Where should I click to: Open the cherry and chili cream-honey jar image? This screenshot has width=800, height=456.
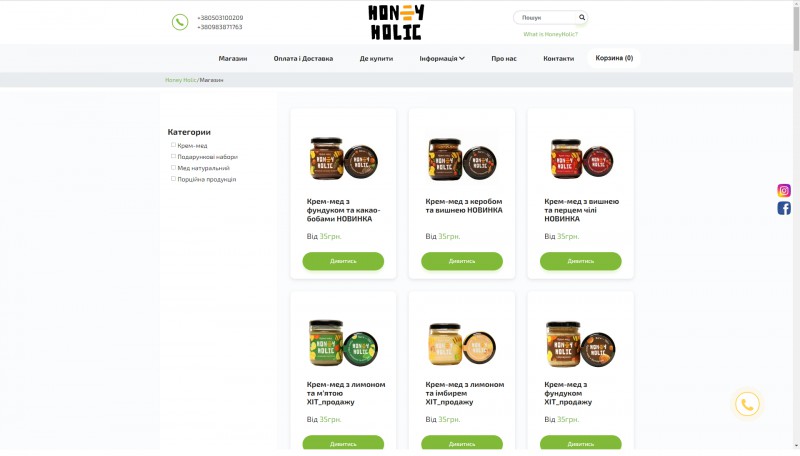tap(581, 159)
